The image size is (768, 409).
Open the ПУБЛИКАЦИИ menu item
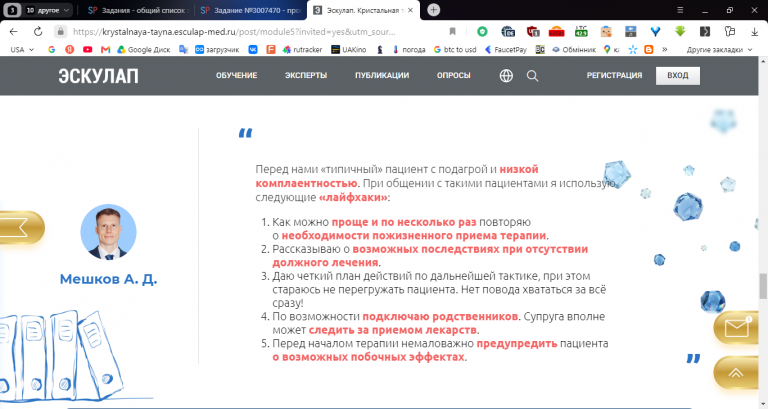click(x=382, y=75)
